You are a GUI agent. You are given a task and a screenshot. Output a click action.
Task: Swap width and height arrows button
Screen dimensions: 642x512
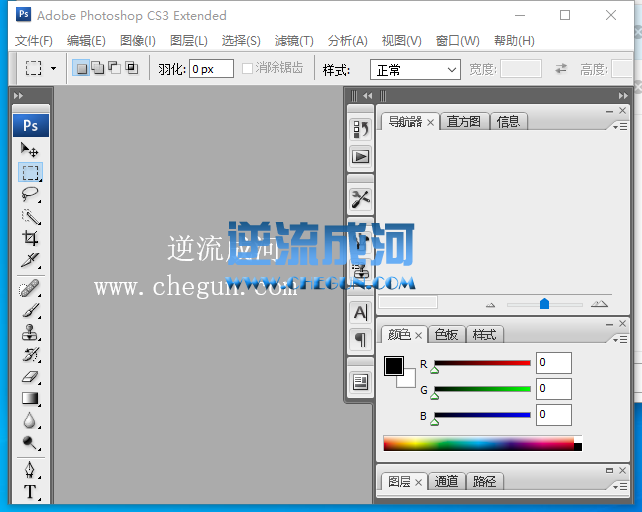point(561,68)
